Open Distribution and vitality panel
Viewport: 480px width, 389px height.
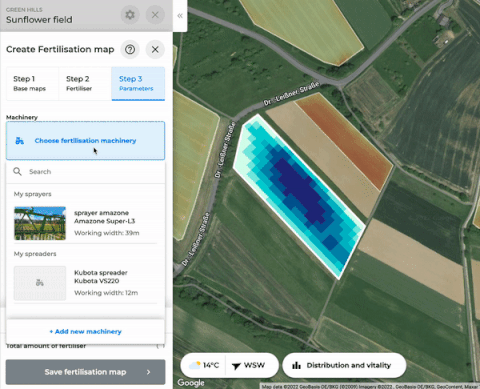tap(344, 365)
